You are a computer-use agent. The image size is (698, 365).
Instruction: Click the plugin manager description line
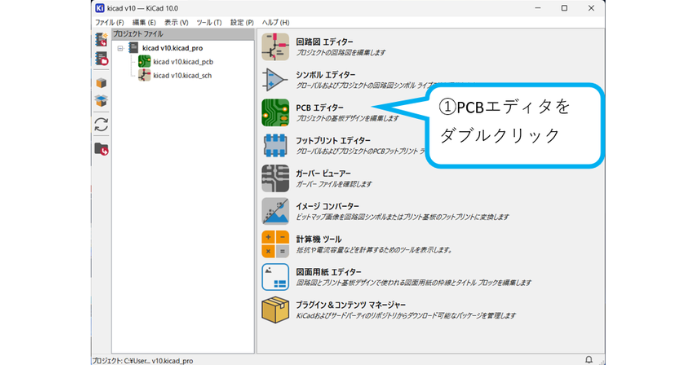tap(406, 316)
